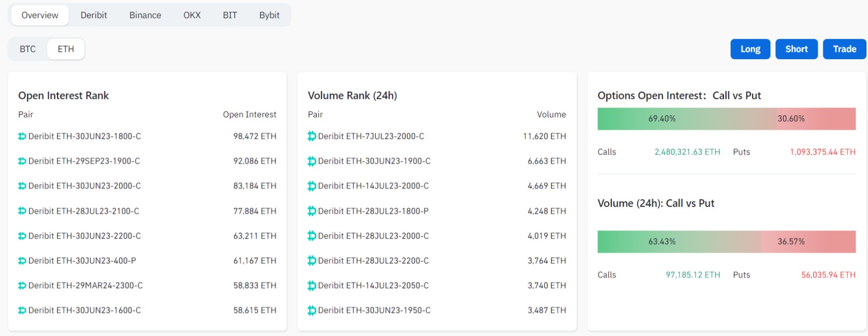Image resolution: width=868 pixels, height=336 pixels.
Task: Open the Deribit exchange tab
Action: pyautogui.click(x=94, y=15)
